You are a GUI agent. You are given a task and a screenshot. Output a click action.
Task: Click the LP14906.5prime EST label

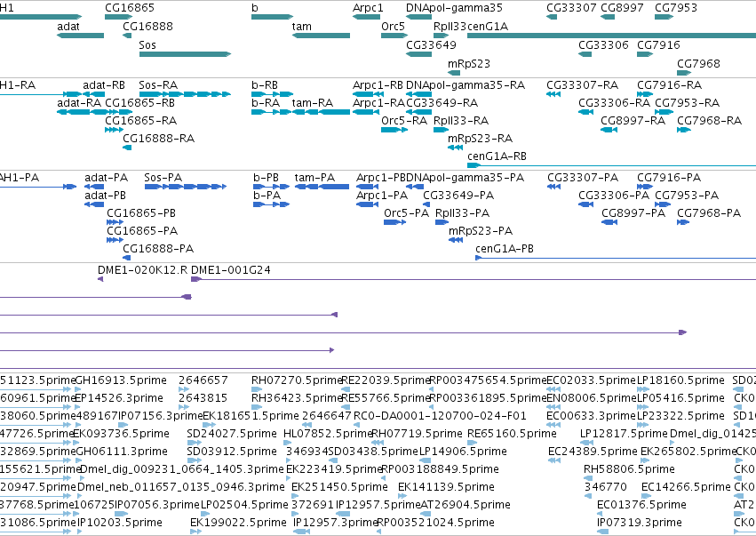pos(463,452)
